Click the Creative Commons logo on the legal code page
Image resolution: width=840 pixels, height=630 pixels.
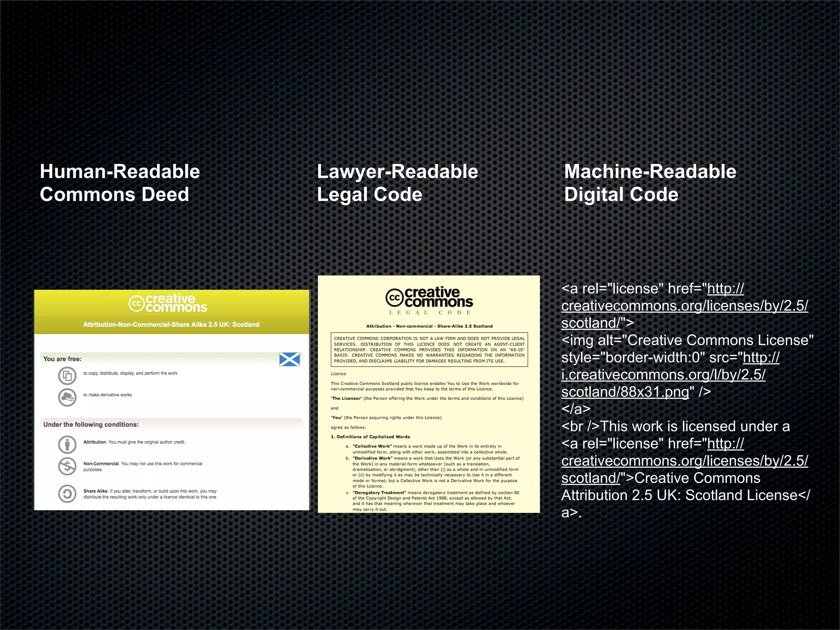(x=429, y=297)
